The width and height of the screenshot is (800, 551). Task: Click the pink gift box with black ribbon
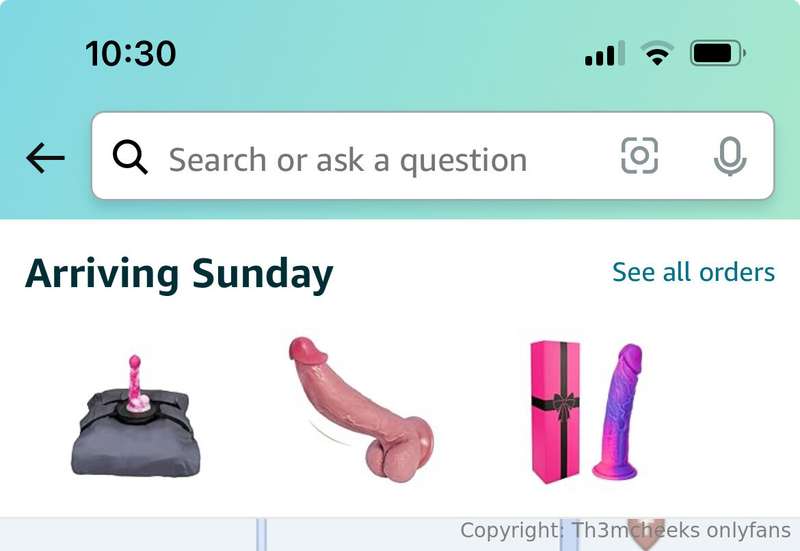555,412
